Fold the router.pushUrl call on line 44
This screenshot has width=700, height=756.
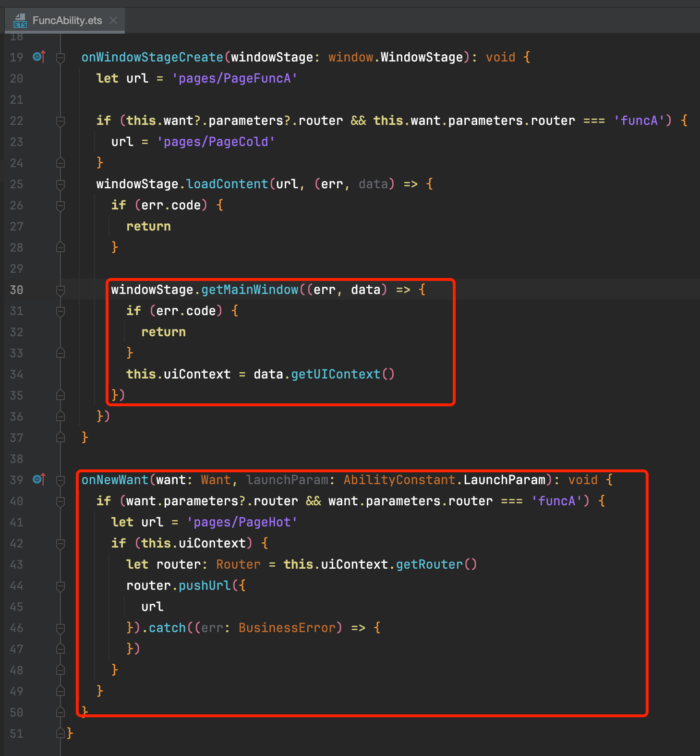pyautogui.click(x=60, y=586)
